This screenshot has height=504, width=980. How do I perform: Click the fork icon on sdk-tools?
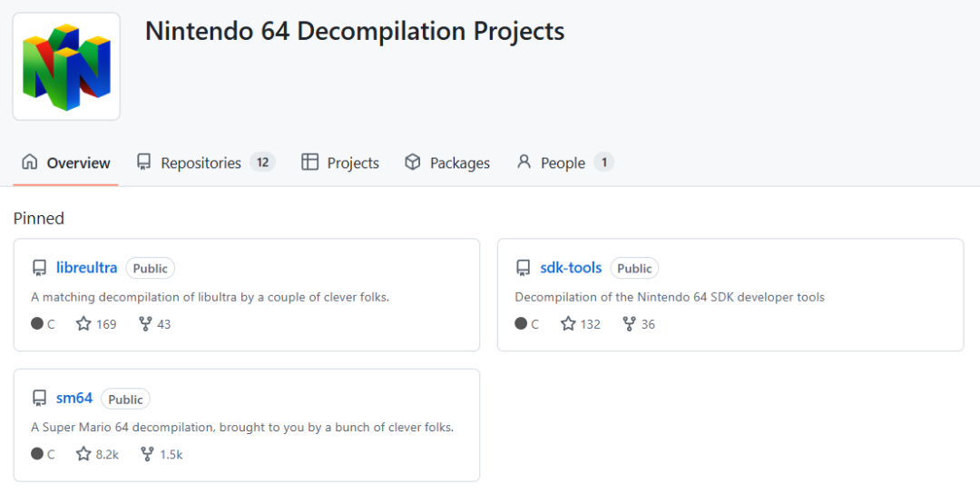point(629,324)
